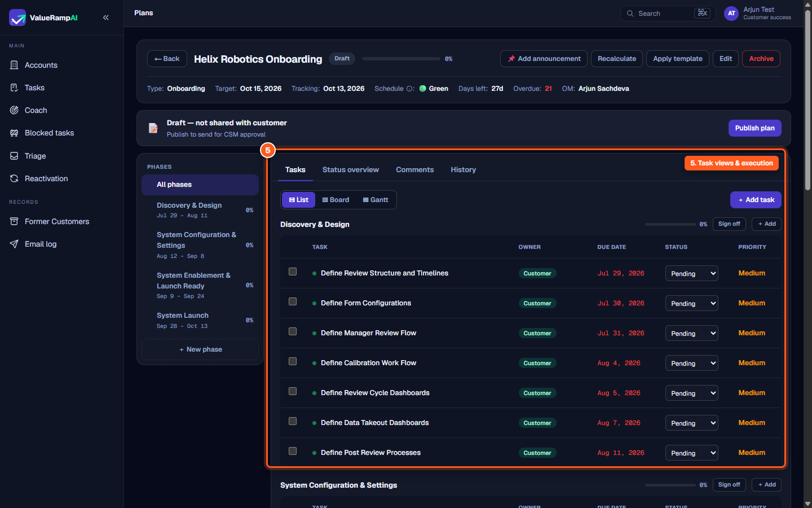Click the Reactivation refresh icon
The height and width of the screenshot is (508, 812).
pos(14,178)
